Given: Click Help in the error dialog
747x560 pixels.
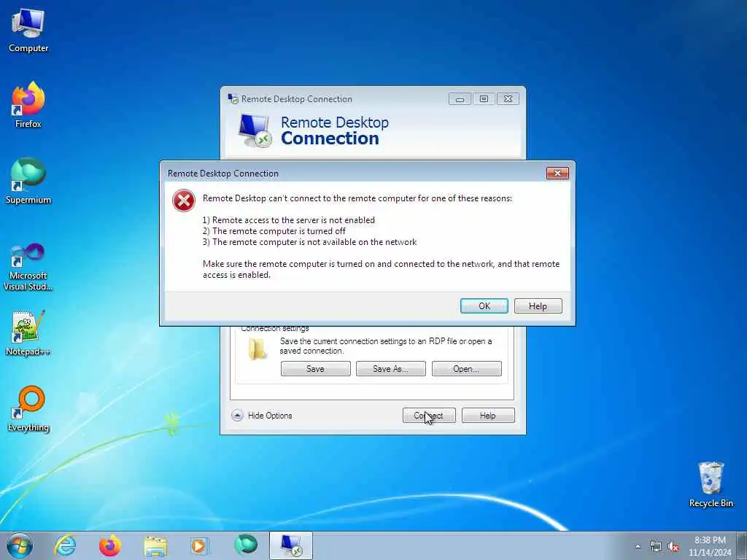Looking at the screenshot, I should 538,306.
